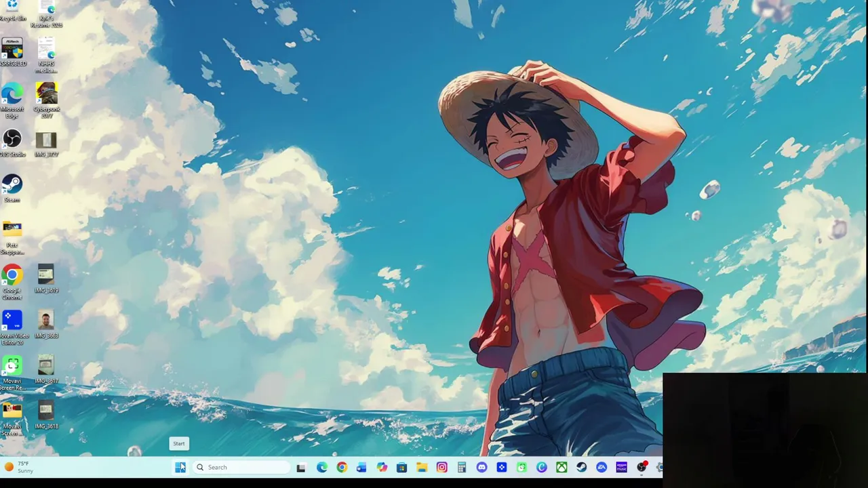Select the Cyberpunk 2077 desktop shortcut

point(46,101)
